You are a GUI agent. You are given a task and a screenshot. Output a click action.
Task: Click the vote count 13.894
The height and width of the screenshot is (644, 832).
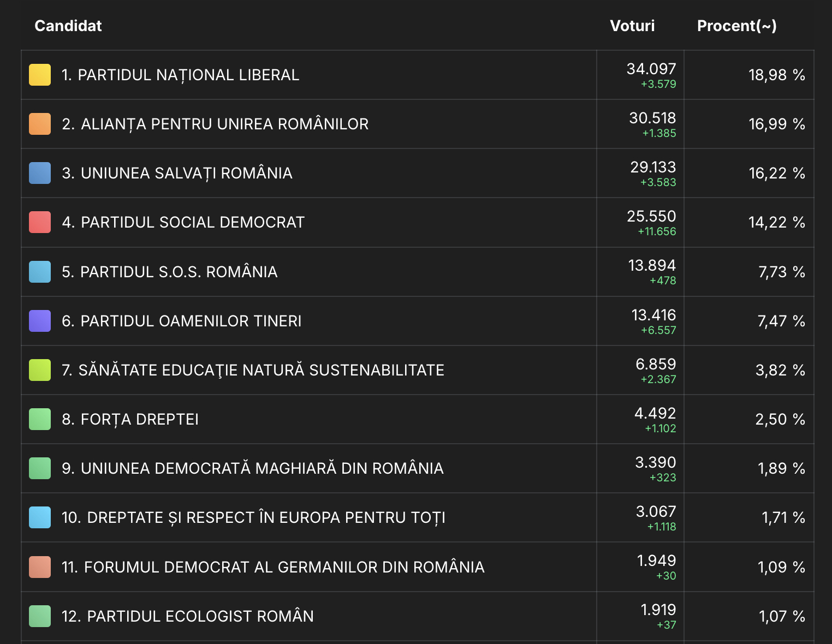(652, 265)
